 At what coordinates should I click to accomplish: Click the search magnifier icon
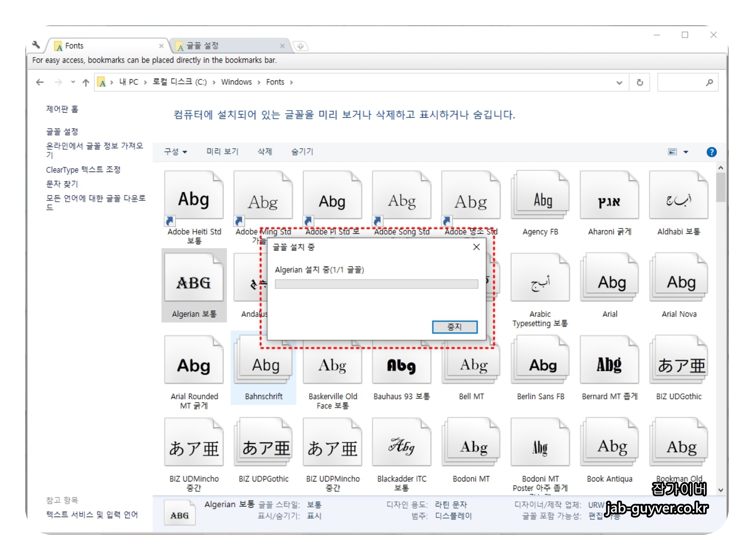[x=709, y=82]
